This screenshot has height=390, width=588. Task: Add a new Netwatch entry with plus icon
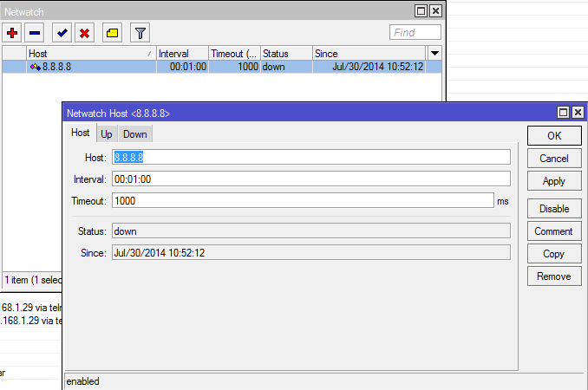coord(12,33)
